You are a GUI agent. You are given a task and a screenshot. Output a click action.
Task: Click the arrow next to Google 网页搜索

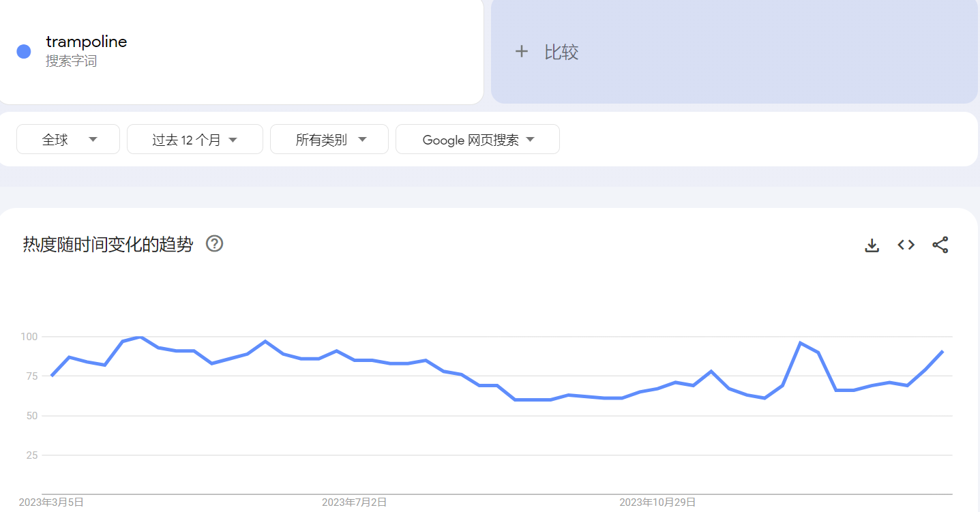[530, 140]
